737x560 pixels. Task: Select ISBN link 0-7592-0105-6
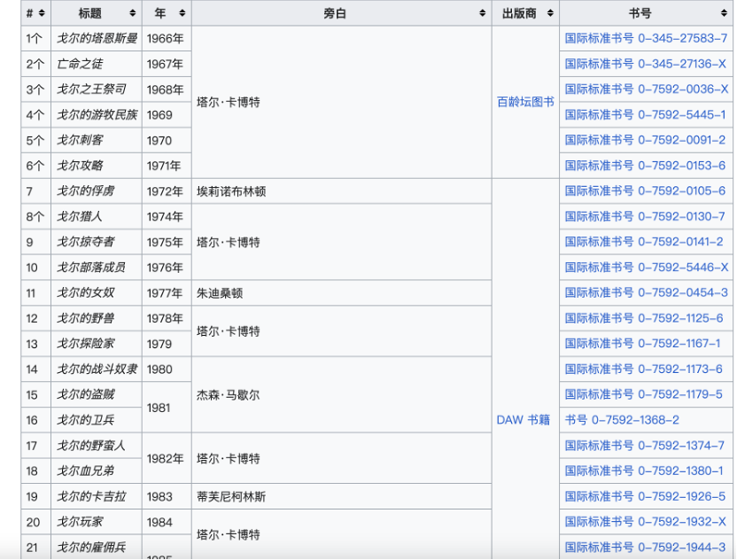point(645,191)
